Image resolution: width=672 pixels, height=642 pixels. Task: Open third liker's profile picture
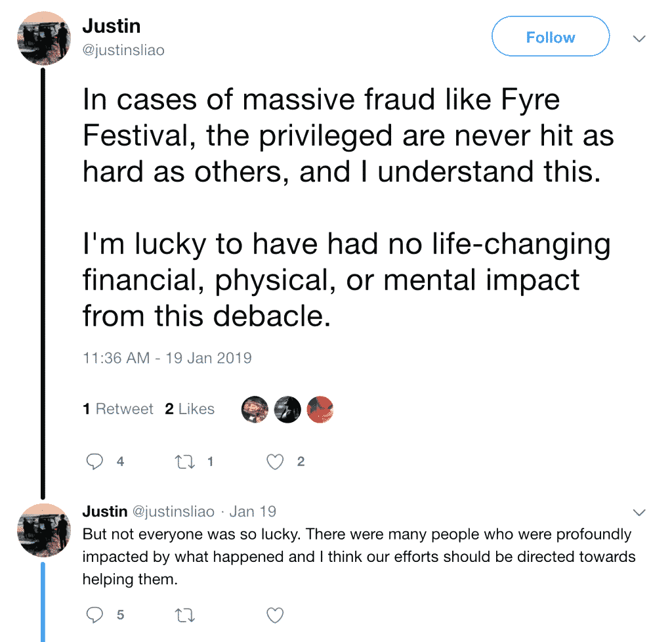(320, 410)
